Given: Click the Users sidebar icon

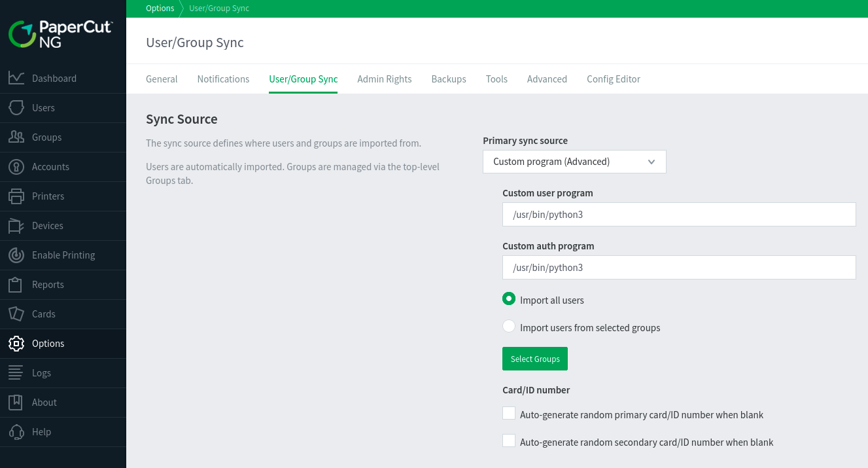Looking at the screenshot, I should tap(16, 108).
